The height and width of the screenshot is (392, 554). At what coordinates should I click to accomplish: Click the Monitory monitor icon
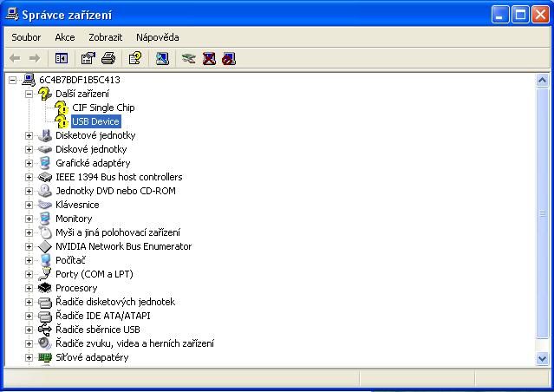pos(45,219)
